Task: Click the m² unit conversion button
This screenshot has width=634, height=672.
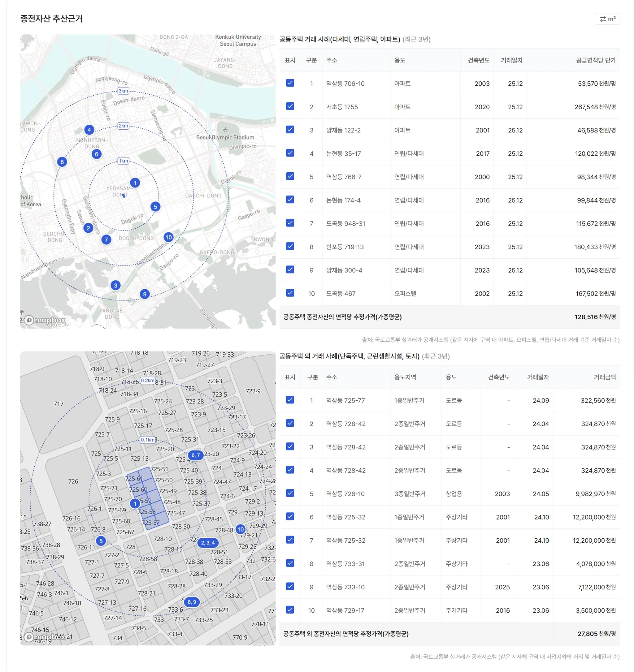Action: click(607, 19)
